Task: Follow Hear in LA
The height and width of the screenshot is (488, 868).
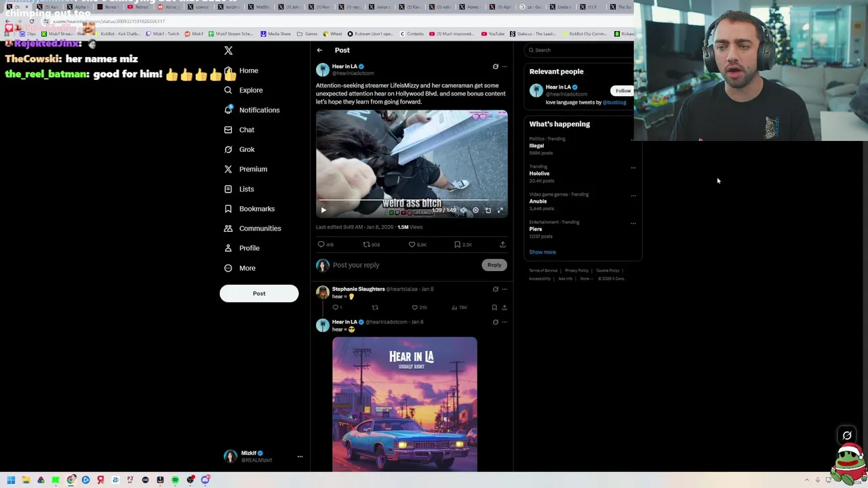Action: pyautogui.click(x=623, y=91)
